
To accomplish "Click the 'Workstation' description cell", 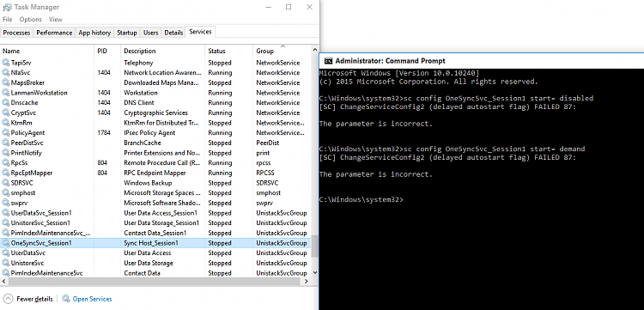I will [x=141, y=93].
